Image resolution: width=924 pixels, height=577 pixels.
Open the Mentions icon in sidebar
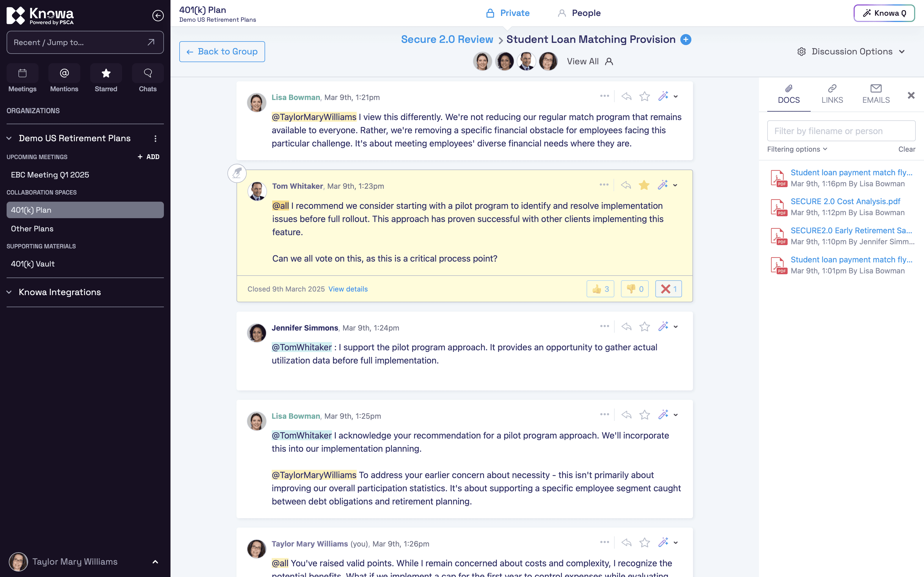point(64,73)
